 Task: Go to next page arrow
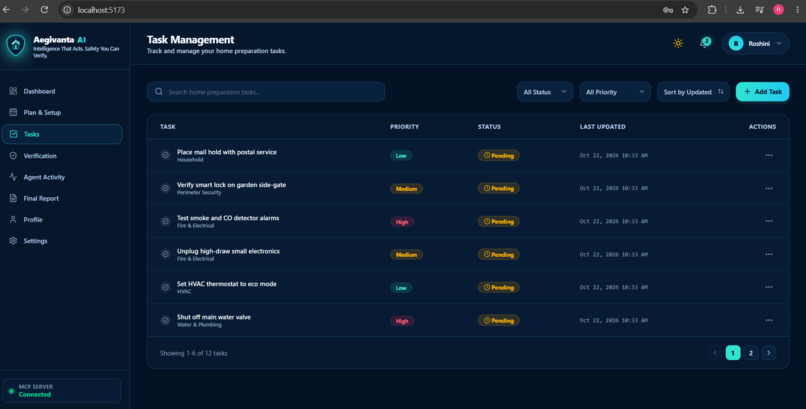pos(768,353)
